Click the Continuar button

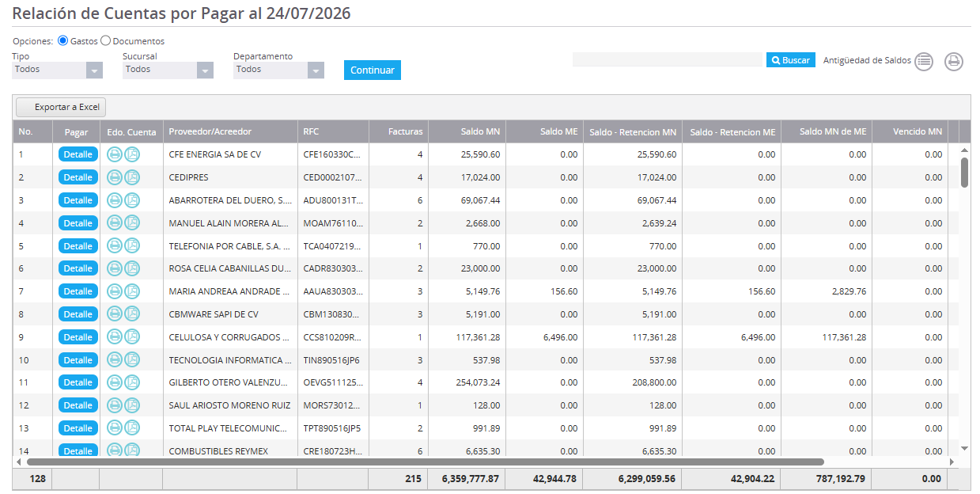point(373,70)
